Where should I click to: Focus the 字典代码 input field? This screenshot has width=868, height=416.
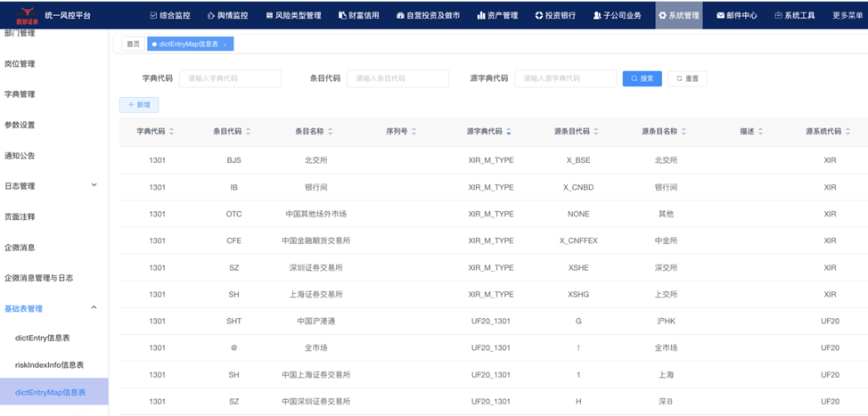pyautogui.click(x=230, y=78)
